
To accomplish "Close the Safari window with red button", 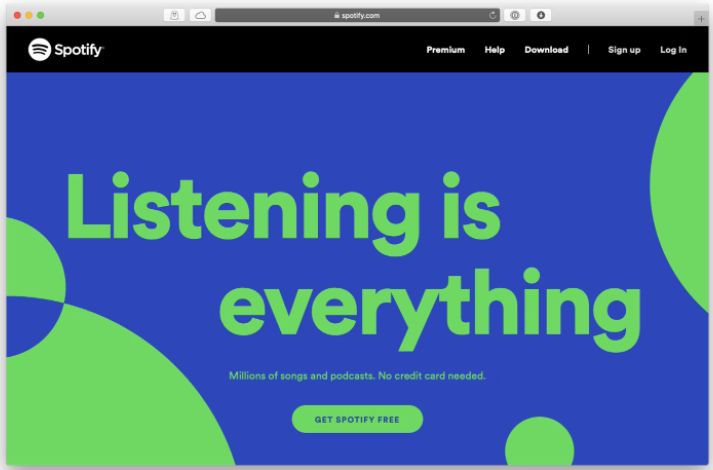I will coord(17,15).
